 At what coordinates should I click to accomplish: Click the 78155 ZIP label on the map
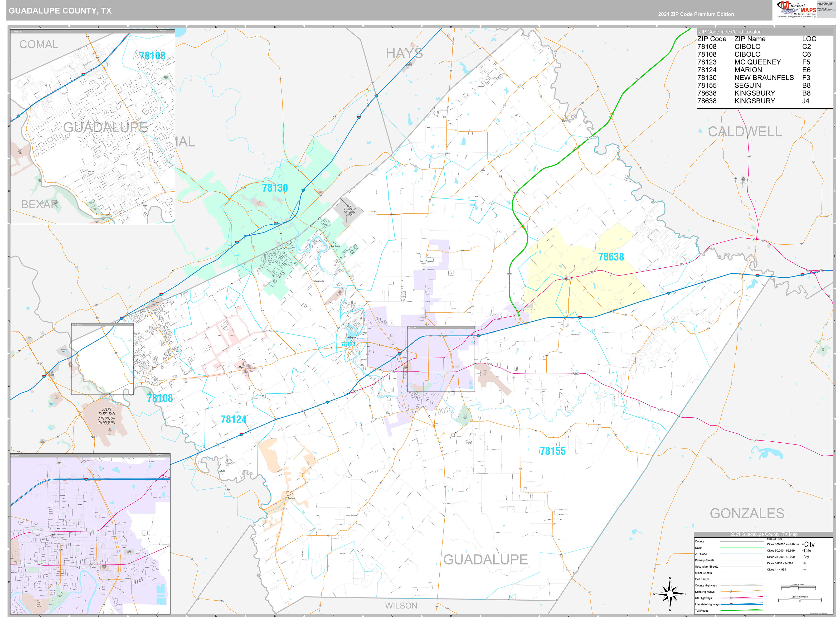tap(553, 451)
